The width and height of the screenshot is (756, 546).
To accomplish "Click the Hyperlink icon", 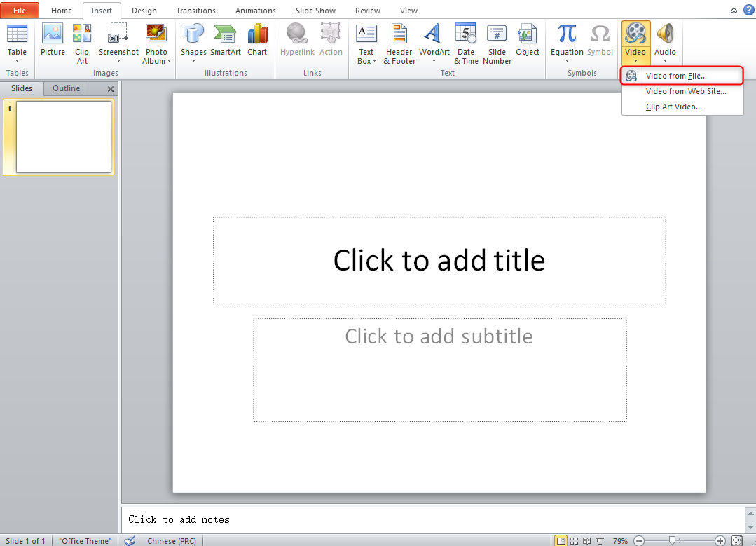I will 297,34.
